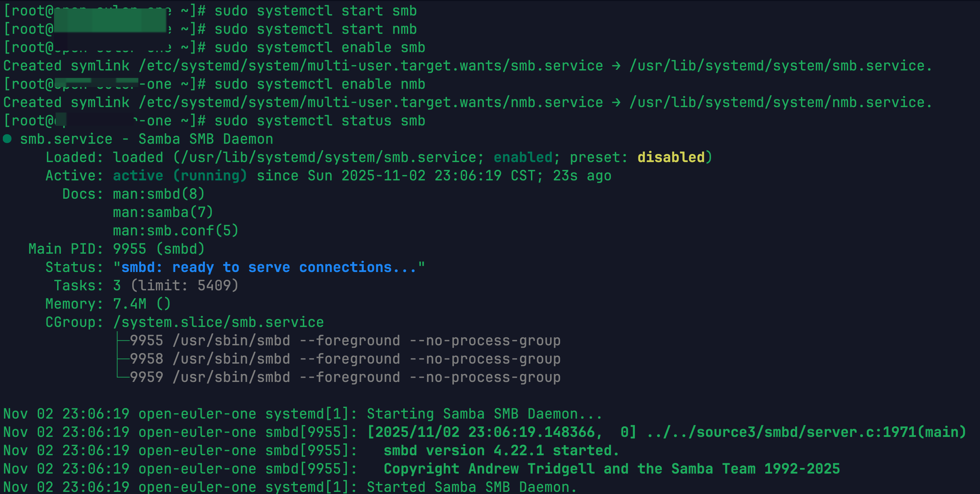Click the 'enabled' word in Loaded line
This screenshot has height=494, width=980.
pos(523,157)
